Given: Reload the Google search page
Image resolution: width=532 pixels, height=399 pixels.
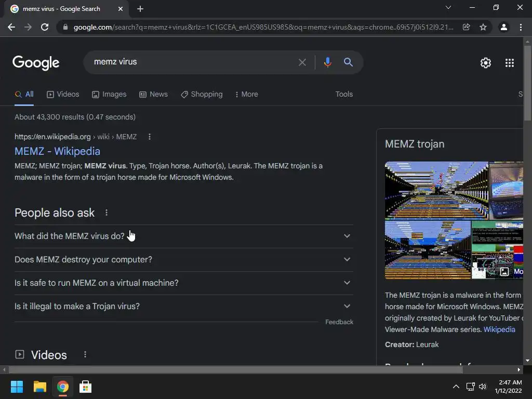Looking at the screenshot, I should click(45, 27).
